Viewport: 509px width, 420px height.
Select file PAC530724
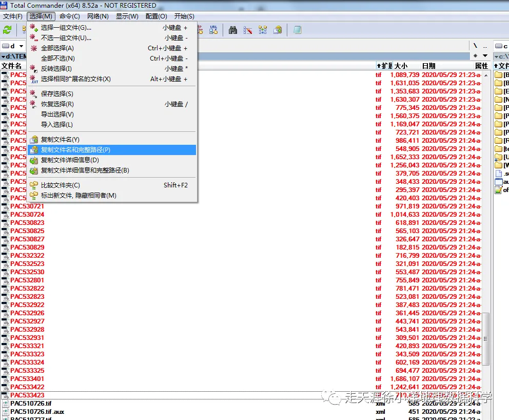point(27,215)
